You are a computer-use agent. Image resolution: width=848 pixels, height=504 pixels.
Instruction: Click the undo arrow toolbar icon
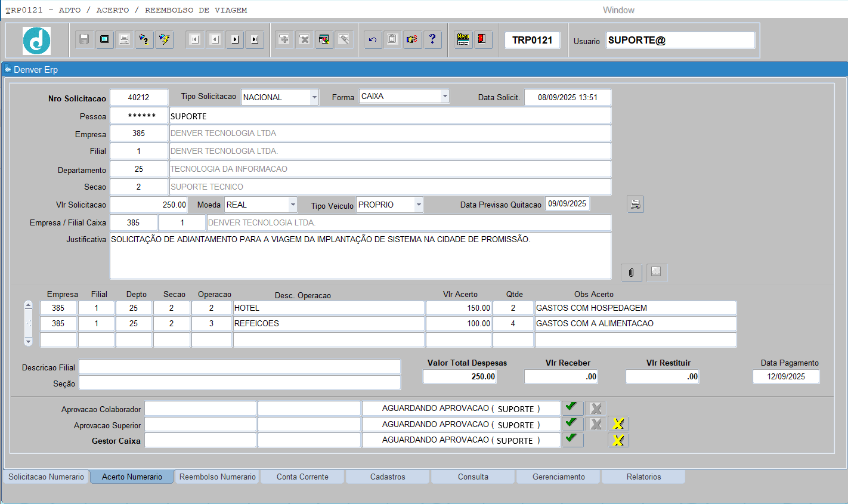[x=373, y=39]
